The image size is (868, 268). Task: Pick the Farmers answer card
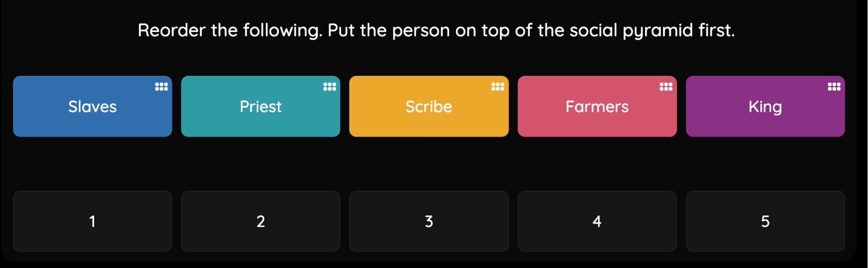pyautogui.click(x=597, y=107)
